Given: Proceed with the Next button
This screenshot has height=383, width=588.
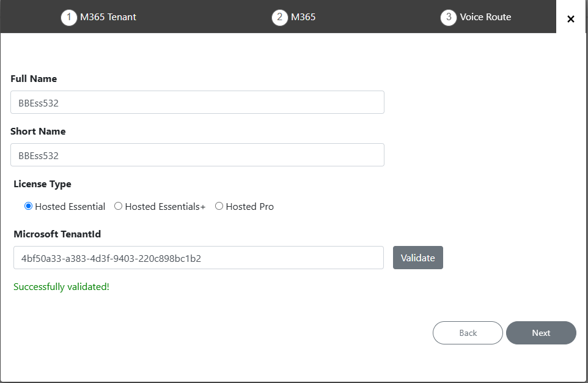Looking at the screenshot, I should point(541,333).
